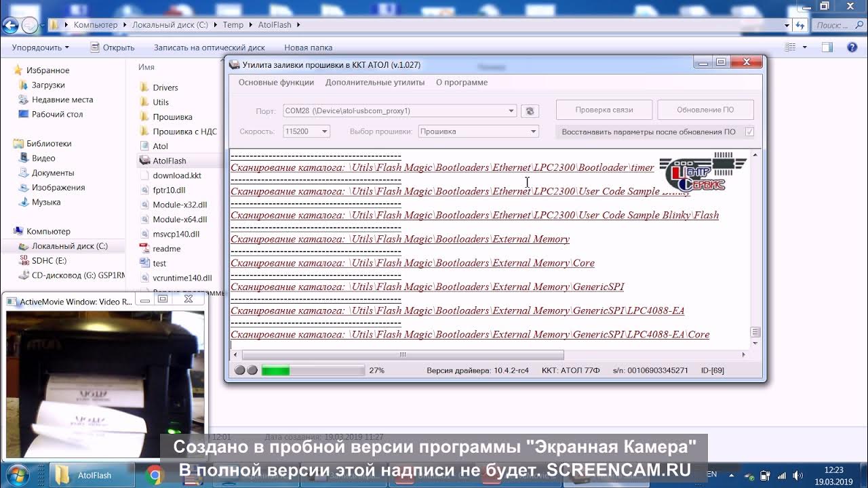Select CD-дисковод (G:) in sidebar
This screenshot has width=868, height=488.
pyautogui.click(x=78, y=275)
